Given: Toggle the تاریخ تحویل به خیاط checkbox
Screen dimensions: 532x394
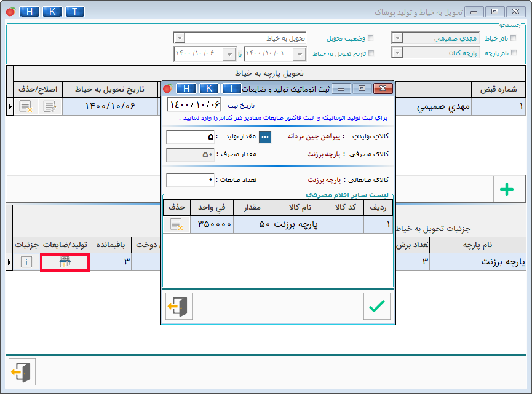Looking at the screenshot, I should coord(371,53).
